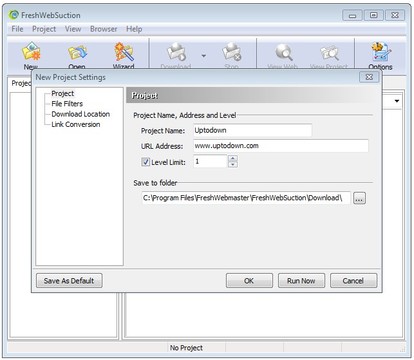Browse for save folder with ellipsis button
This screenshot has height=360, width=414.
[359, 198]
